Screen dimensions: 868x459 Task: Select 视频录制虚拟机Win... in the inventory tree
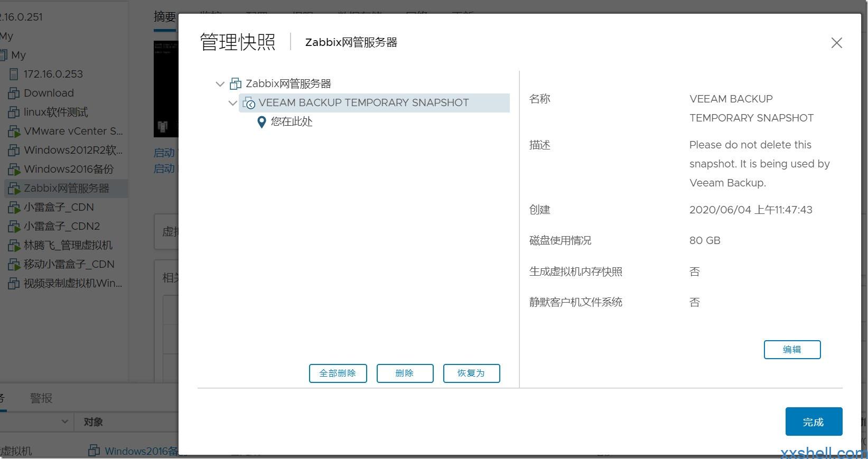click(73, 283)
